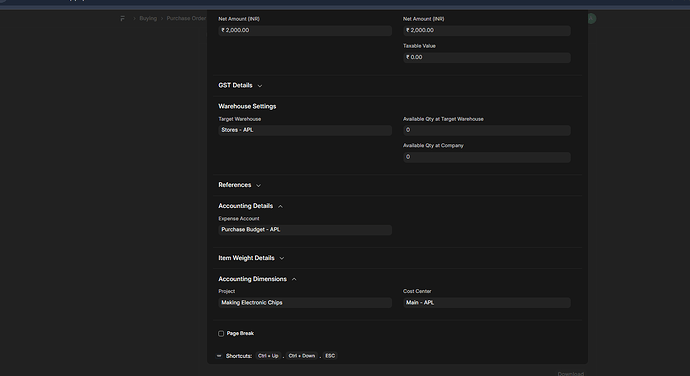Tick the Page Break checkbox
This screenshot has height=376, width=690.
[221, 334]
